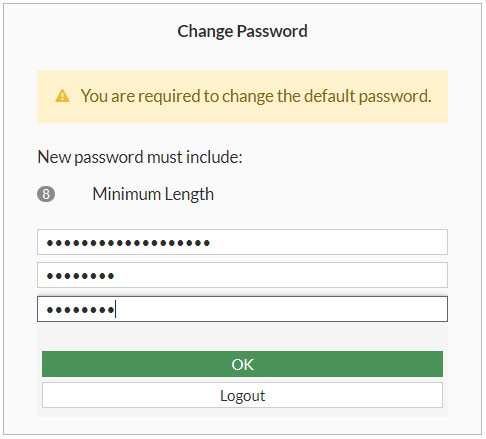This screenshot has width=486, height=439.
Task: Click the word 'Password' in the title
Action: tap(272, 31)
